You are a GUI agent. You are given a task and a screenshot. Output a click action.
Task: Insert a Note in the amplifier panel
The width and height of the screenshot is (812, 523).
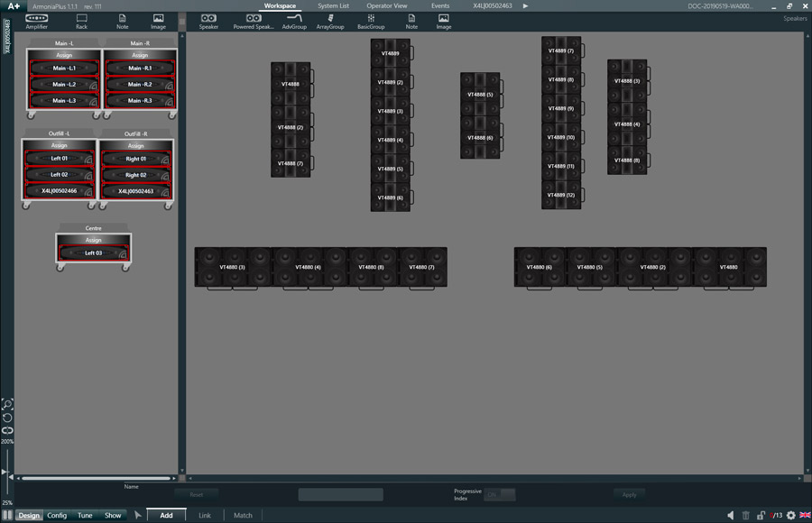pos(122,22)
